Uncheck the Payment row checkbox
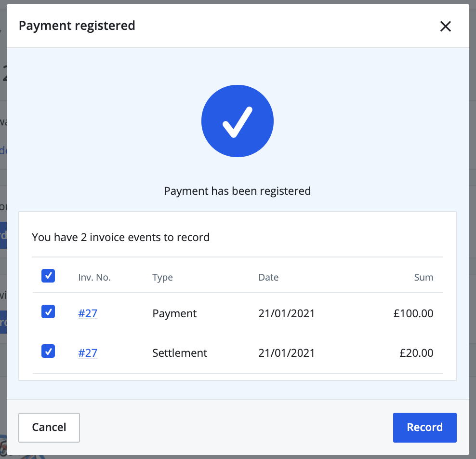Image resolution: width=476 pixels, height=459 pixels. [48, 311]
